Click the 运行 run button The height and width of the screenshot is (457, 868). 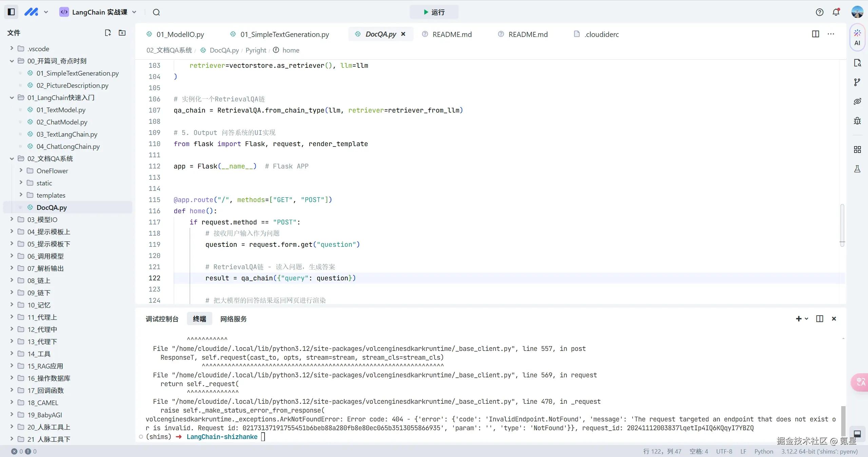coord(434,12)
